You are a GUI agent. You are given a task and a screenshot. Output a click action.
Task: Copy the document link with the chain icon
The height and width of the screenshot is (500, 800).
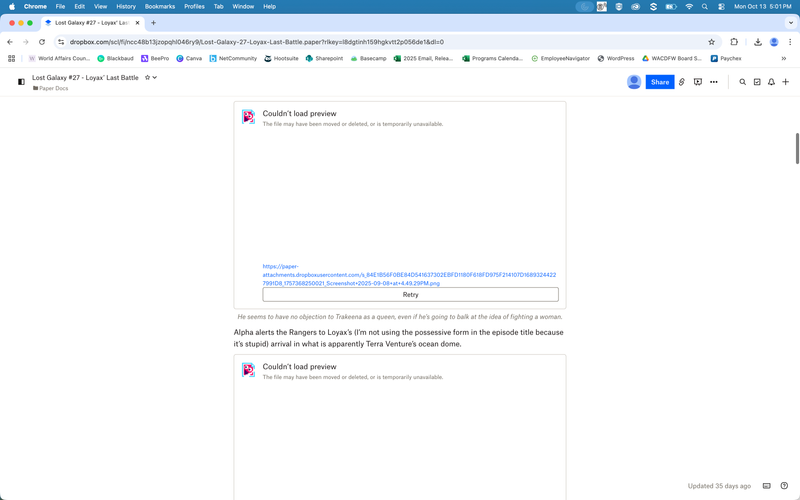coord(682,82)
